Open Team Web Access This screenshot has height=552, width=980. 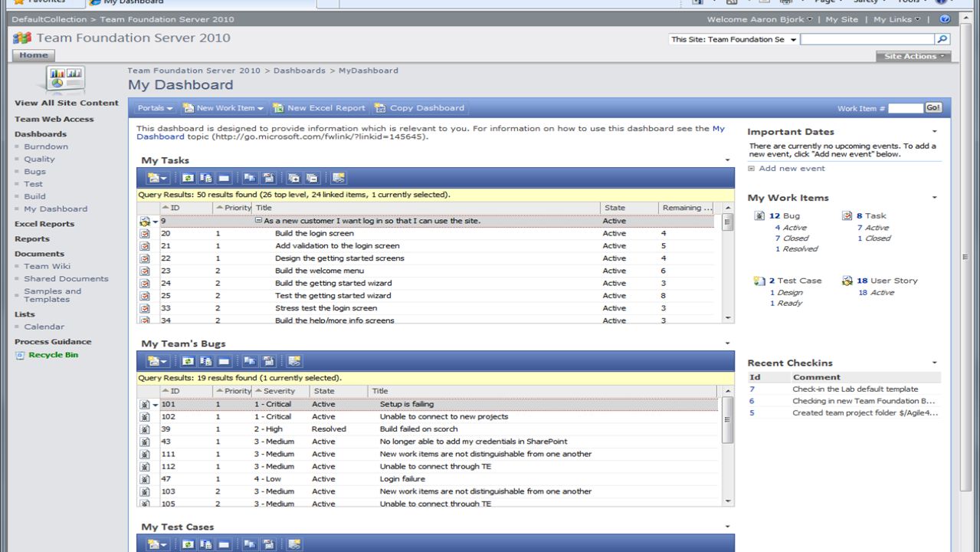pyautogui.click(x=54, y=119)
